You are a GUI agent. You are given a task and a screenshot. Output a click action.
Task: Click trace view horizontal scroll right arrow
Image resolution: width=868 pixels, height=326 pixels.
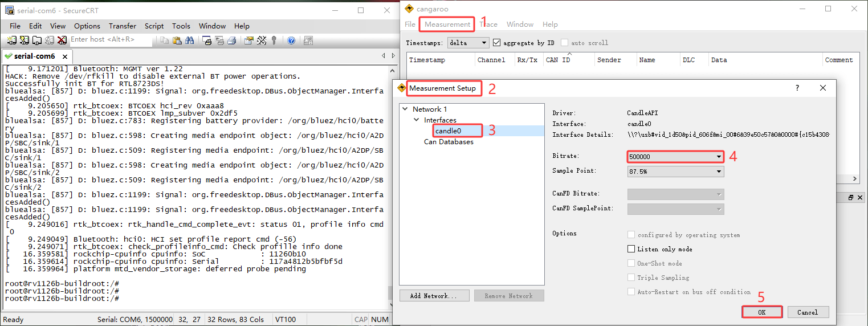(855, 179)
